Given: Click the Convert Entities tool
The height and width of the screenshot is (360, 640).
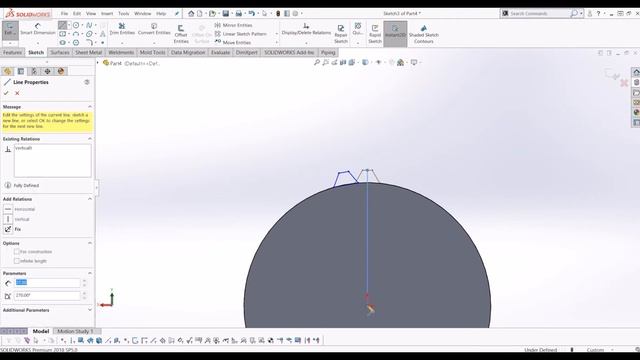Looking at the screenshot, I should pyautogui.click(x=154, y=29).
